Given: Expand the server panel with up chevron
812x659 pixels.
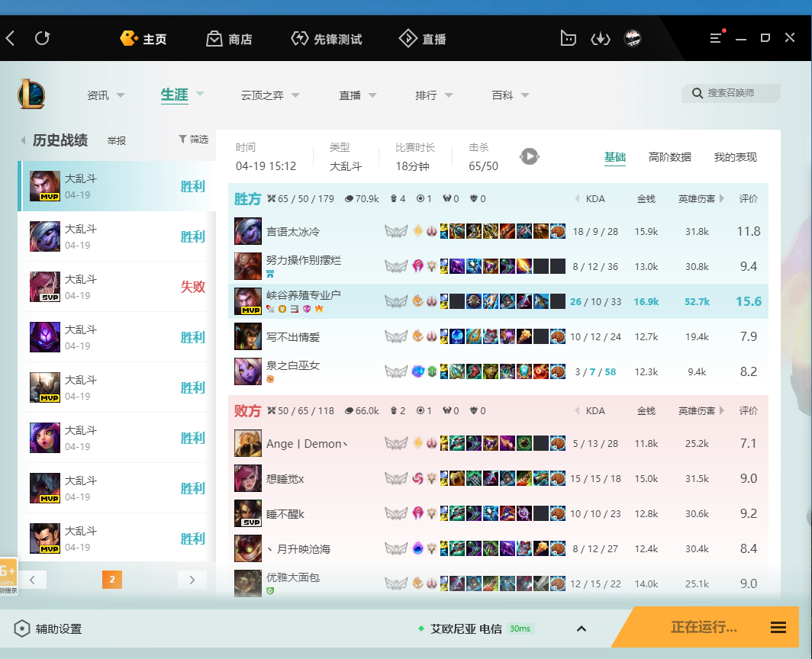Looking at the screenshot, I should (582, 629).
